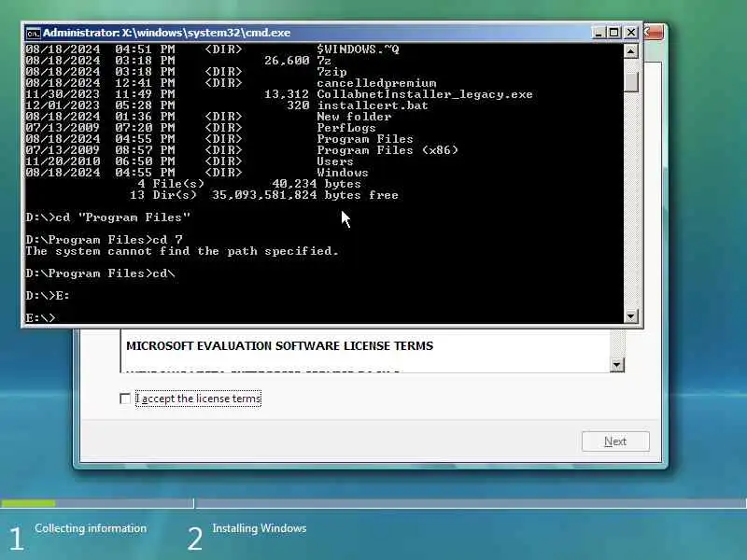Close the Administrator cmd.exe window
747x560 pixels.
(631, 33)
